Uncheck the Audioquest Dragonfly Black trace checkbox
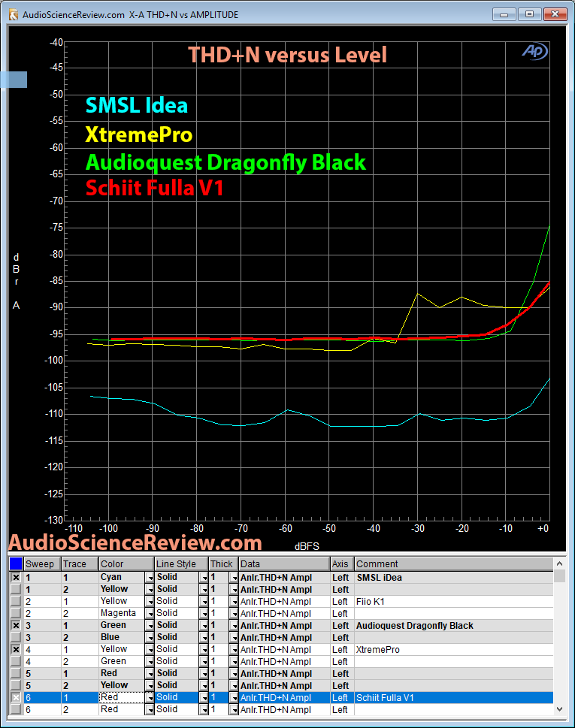 pyautogui.click(x=16, y=625)
